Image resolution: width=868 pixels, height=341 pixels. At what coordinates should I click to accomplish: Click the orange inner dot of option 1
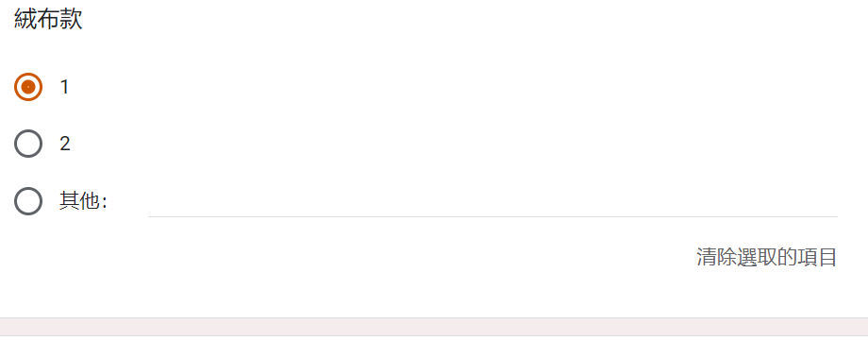click(x=28, y=87)
